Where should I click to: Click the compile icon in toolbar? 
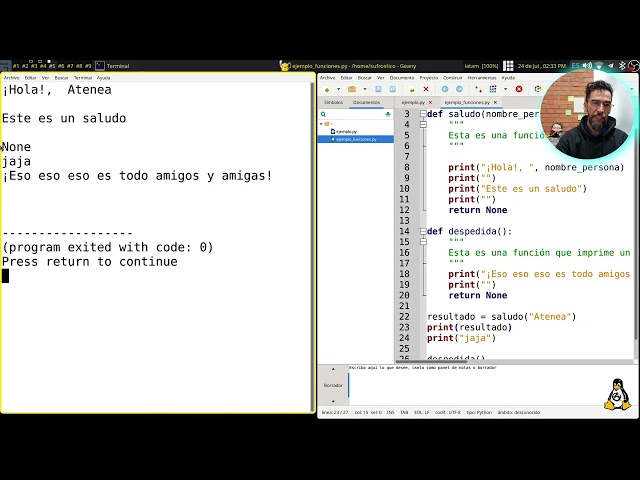click(478, 89)
